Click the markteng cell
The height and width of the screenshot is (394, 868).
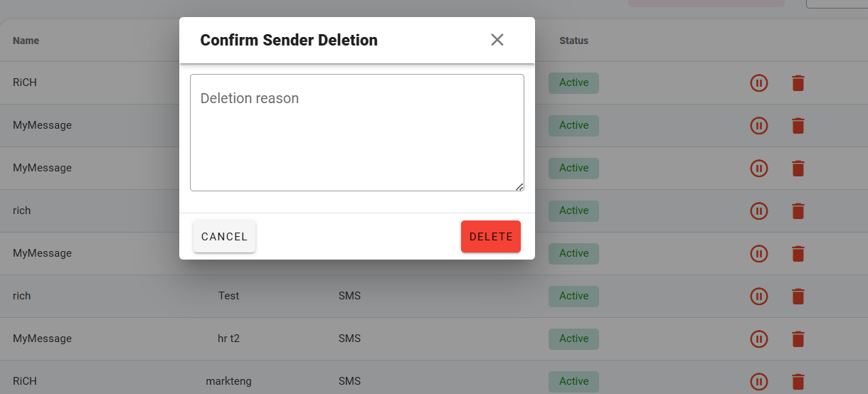point(228,381)
